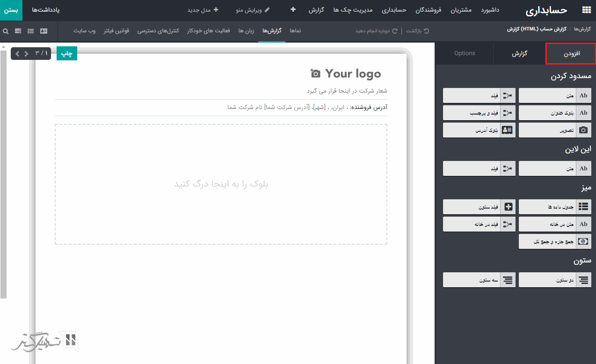The image size is (596, 364).
Task: Go to previous report page arrow
Action: (18, 53)
